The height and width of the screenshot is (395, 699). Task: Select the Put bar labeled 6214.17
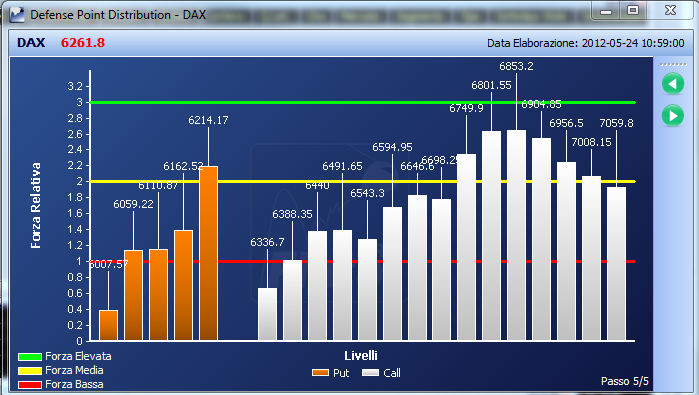pos(209,253)
